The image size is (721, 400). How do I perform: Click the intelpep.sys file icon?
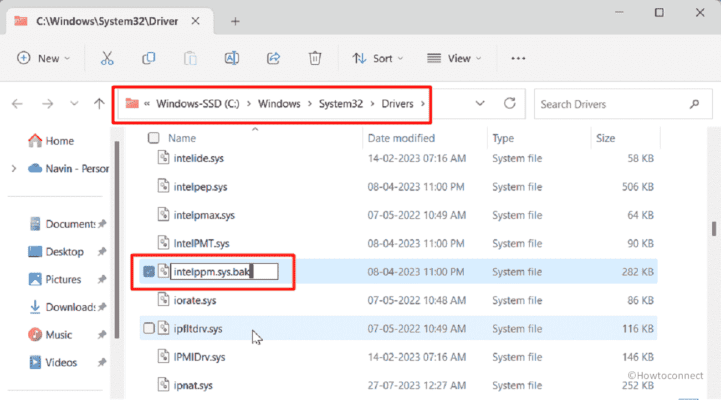point(163,186)
